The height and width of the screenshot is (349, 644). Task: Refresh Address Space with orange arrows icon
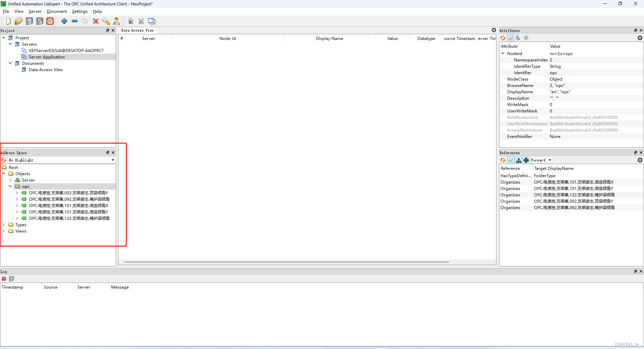(4, 160)
